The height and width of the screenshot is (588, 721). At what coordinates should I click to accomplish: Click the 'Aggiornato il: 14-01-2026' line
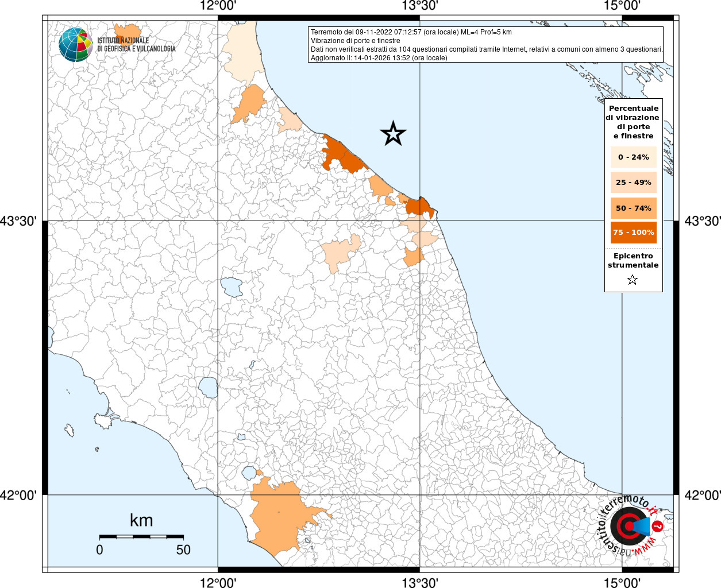coord(379,58)
